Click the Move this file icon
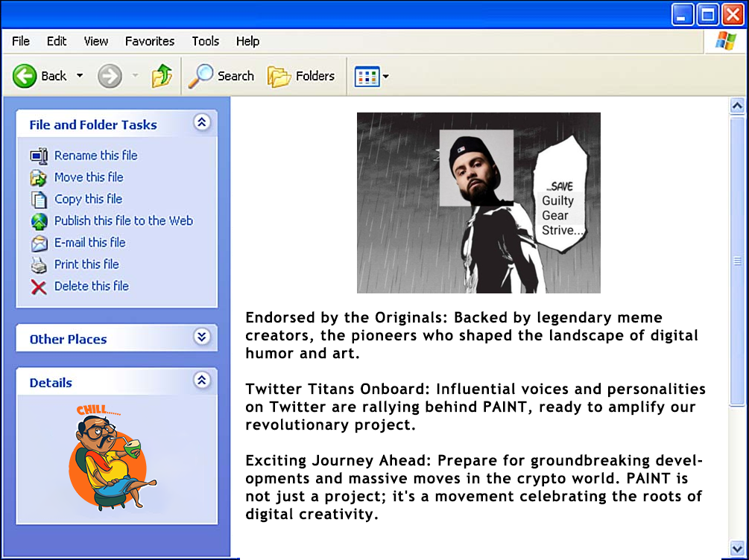749x560 pixels. coord(39,177)
